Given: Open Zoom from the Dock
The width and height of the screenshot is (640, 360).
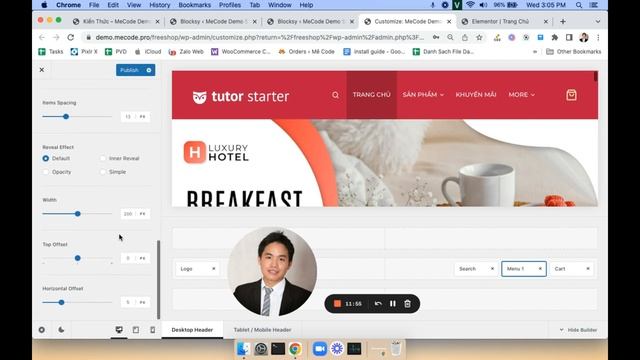Looking at the screenshot, I should click(x=320, y=349).
